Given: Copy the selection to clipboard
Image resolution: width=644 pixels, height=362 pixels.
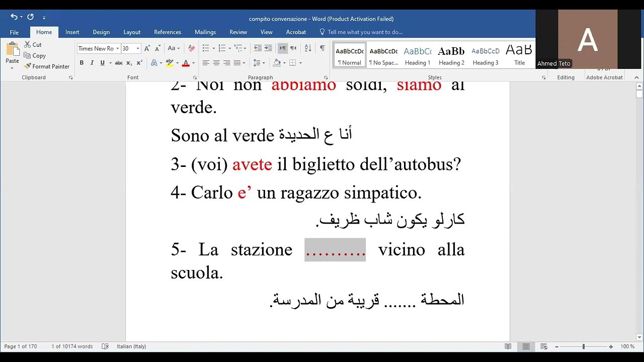Looking at the screenshot, I should (x=35, y=56).
